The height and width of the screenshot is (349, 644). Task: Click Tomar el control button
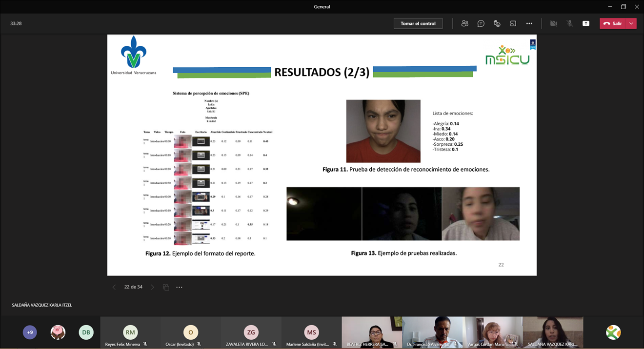tap(418, 23)
